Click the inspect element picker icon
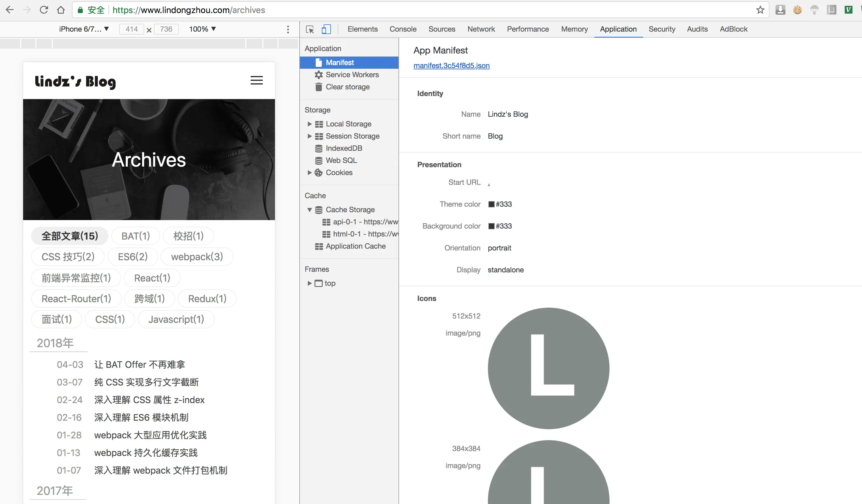Image resolution: width=862 pixels, height=504 pixels. pyautogui.click(x=310, y=29)
